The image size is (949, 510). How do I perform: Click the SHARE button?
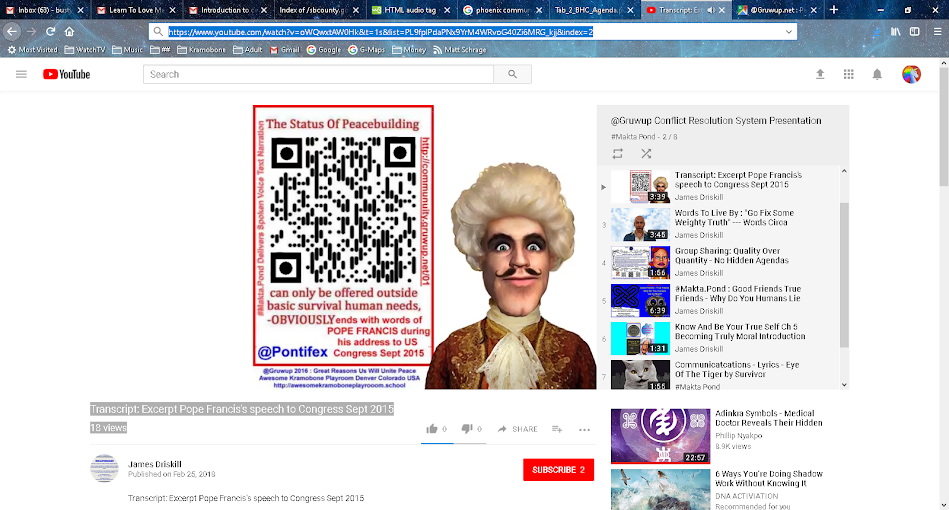(x=517, y=429)
